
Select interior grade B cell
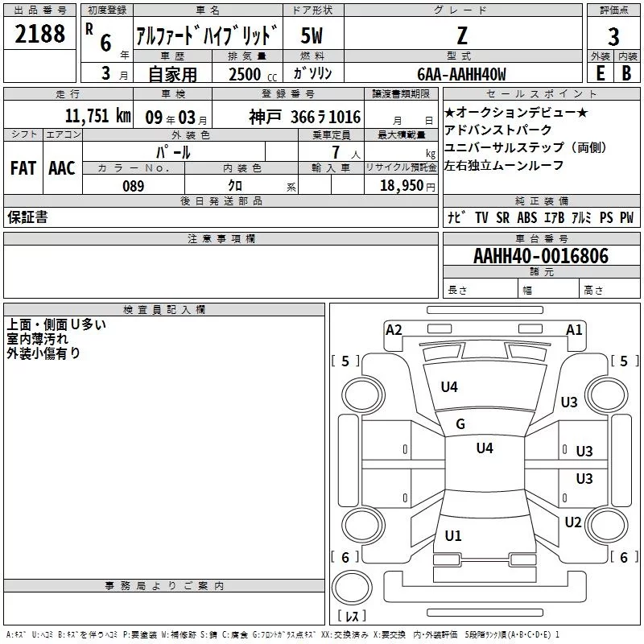coord(627,73)
